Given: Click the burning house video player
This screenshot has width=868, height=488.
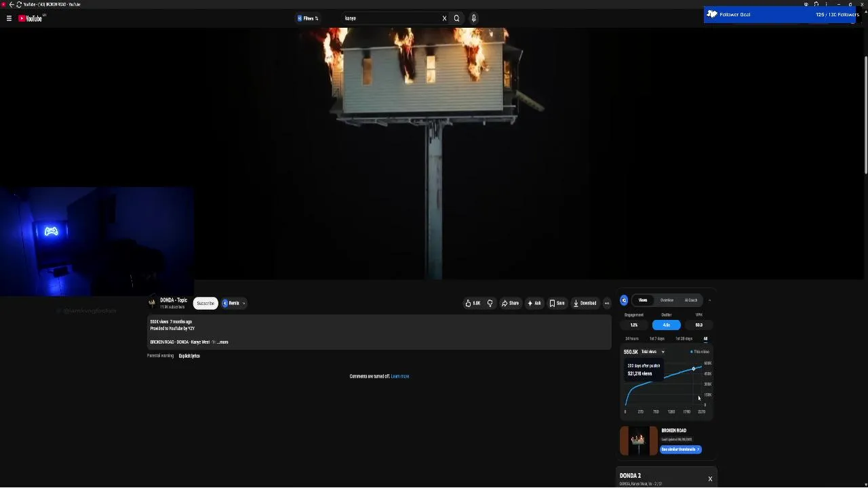Looking at the screenshot, I should click(x=434, y=153).
